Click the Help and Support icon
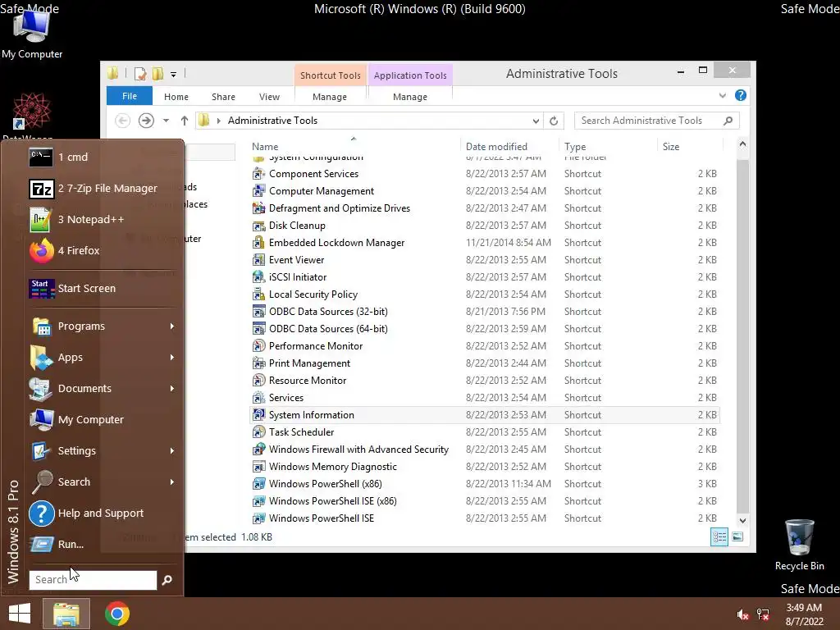Screen dimensions: 840x630 pyautogui.click(x=42, y=514)
